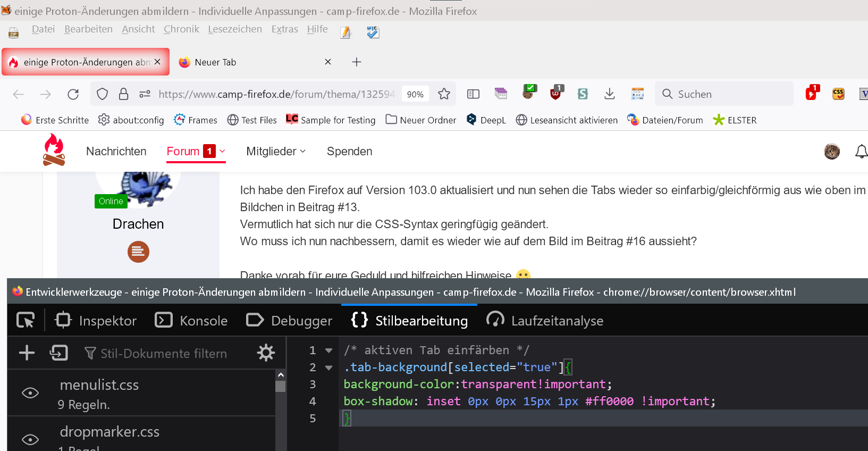This screenshot has width=868, height=451.
Task: Toggle visibility of dropmarker.css
Action: [30, 439]
